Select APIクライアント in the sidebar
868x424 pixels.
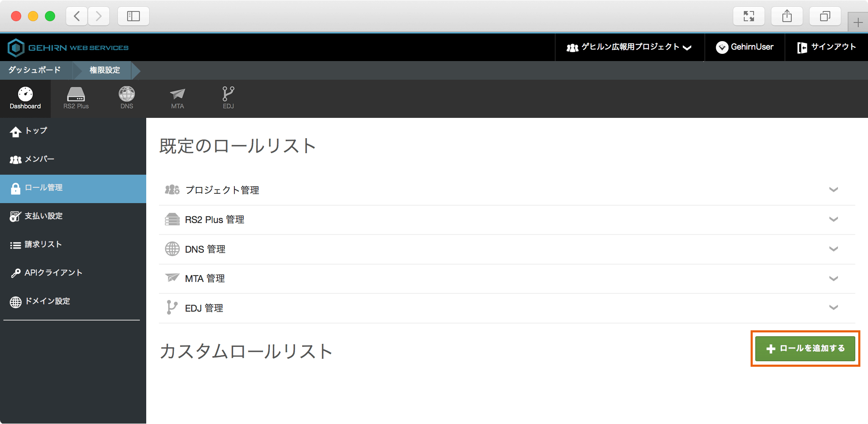pyautogui.click(x=53, y=273)
